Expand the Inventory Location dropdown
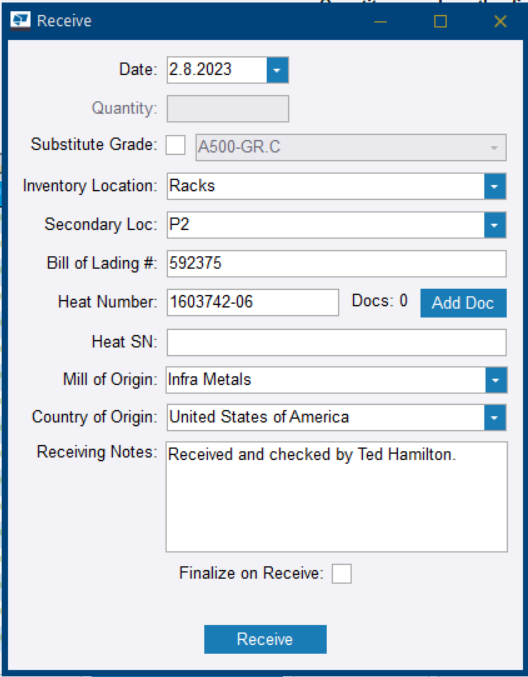Viewport: 528px width, 677px height. click(x=495, y=187)
